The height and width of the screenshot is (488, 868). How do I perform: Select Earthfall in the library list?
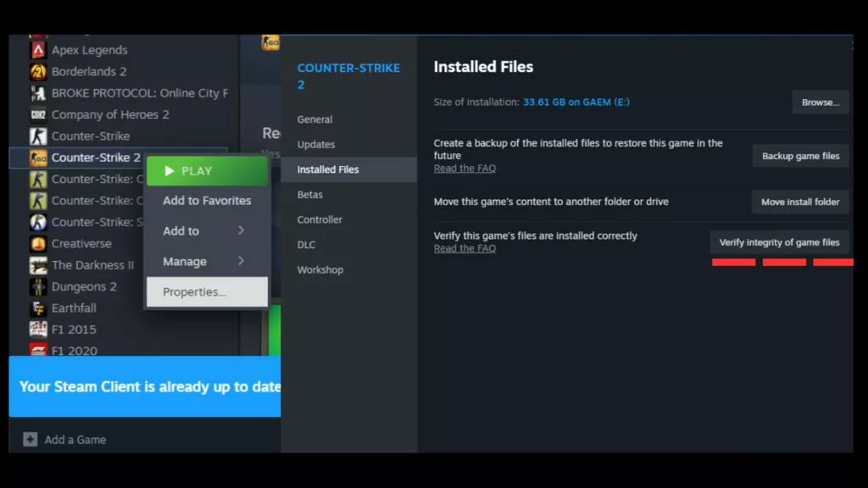click(74, 308)
